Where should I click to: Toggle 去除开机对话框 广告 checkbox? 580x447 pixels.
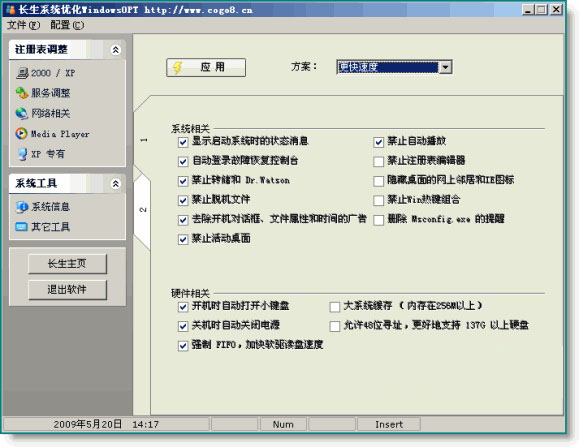tap(183, 220)
